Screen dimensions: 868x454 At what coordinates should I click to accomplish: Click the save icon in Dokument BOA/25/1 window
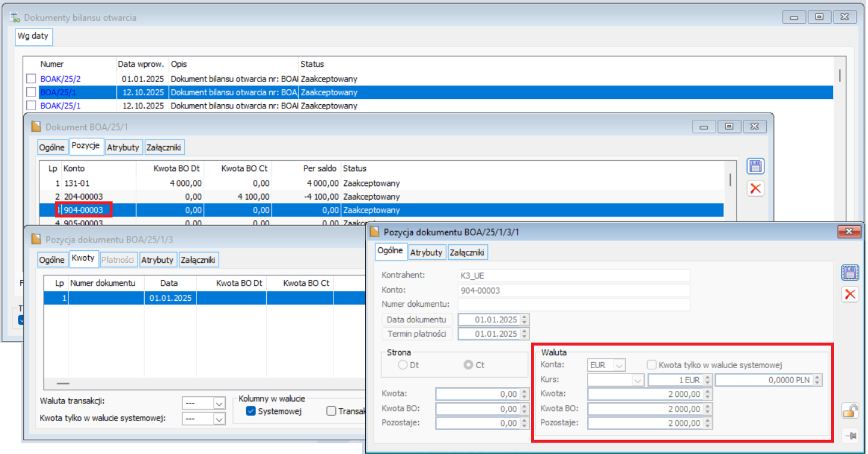pos(755,166)
